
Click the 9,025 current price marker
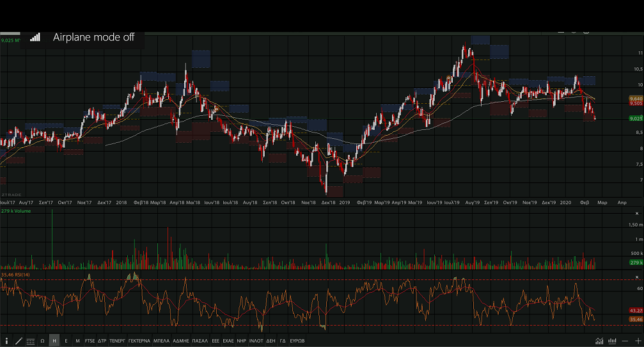635,118
